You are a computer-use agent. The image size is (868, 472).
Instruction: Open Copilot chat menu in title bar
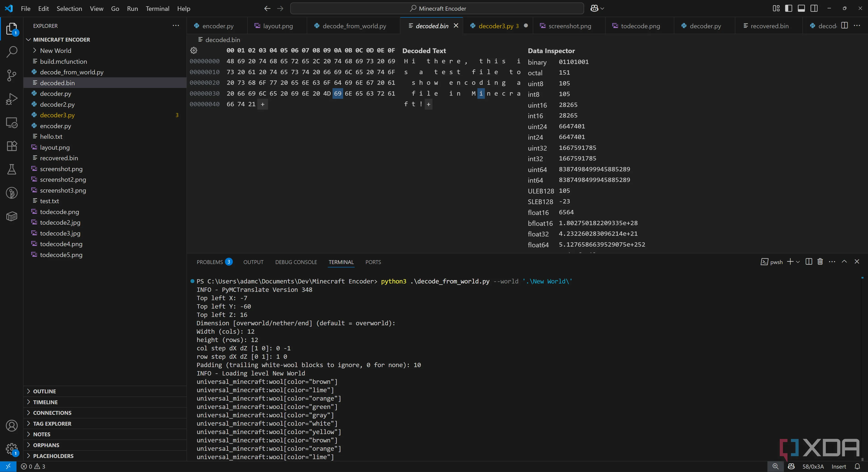[x=597, y=8]
